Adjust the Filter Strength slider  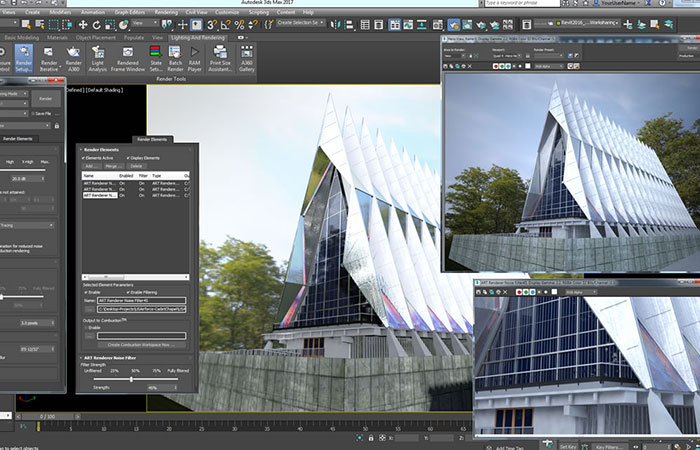(x=131, y=378)
